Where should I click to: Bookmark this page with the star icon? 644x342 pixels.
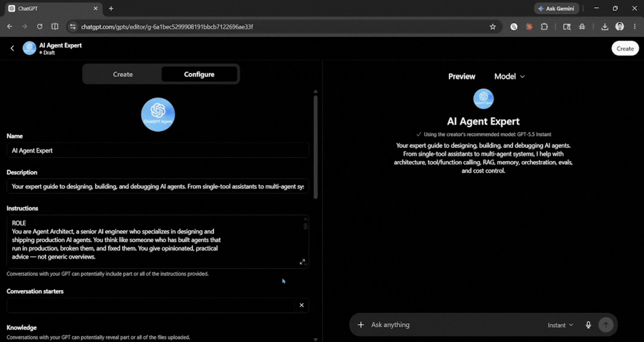pyautogui.click(x=493, y=27)
